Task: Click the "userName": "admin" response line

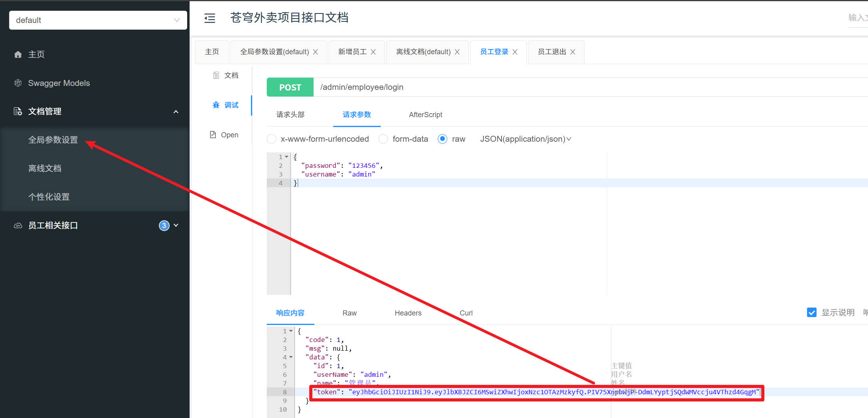Action: [352, 374]
